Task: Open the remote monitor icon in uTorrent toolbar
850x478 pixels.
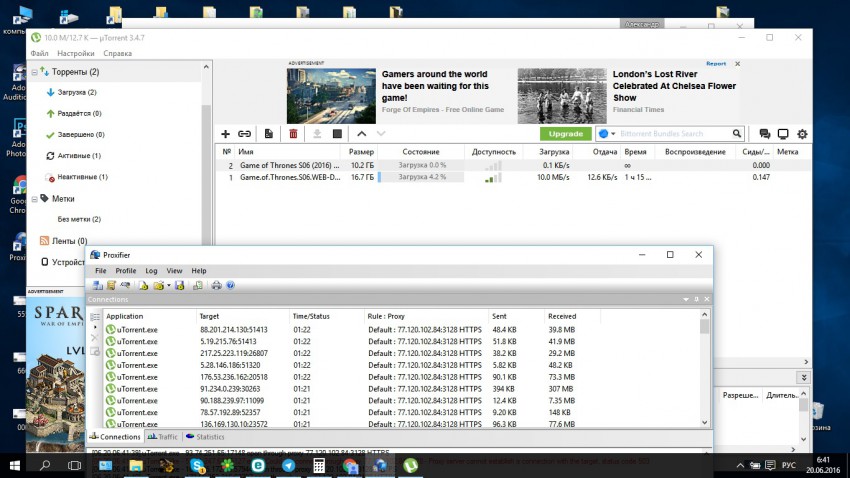Action: coord(783,134)
